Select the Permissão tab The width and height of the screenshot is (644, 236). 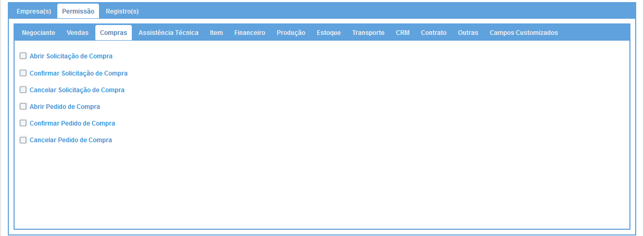(x=78, y=11)
